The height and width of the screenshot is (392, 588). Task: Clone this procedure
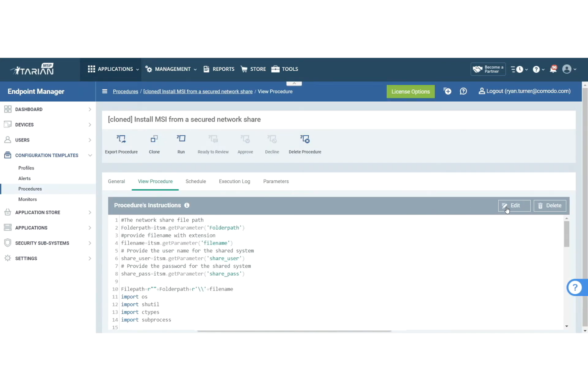point(154,144)
